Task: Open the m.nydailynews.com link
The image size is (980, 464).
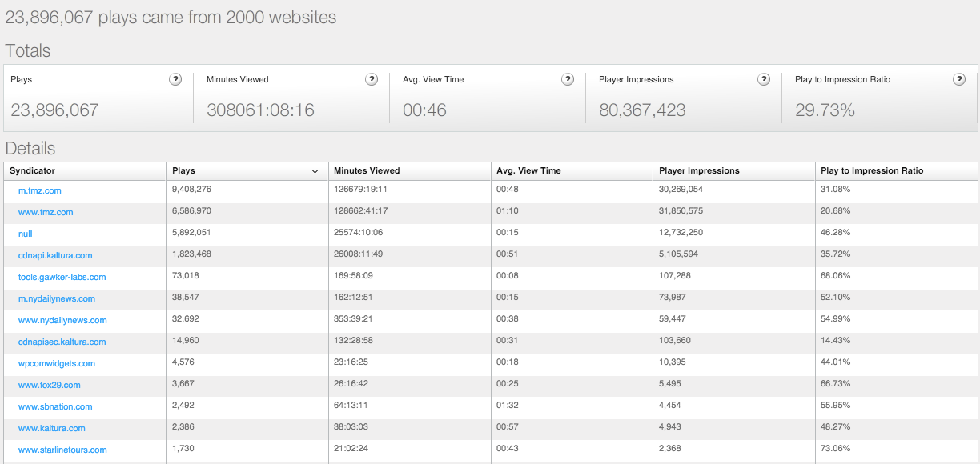Action: (57, 298)
